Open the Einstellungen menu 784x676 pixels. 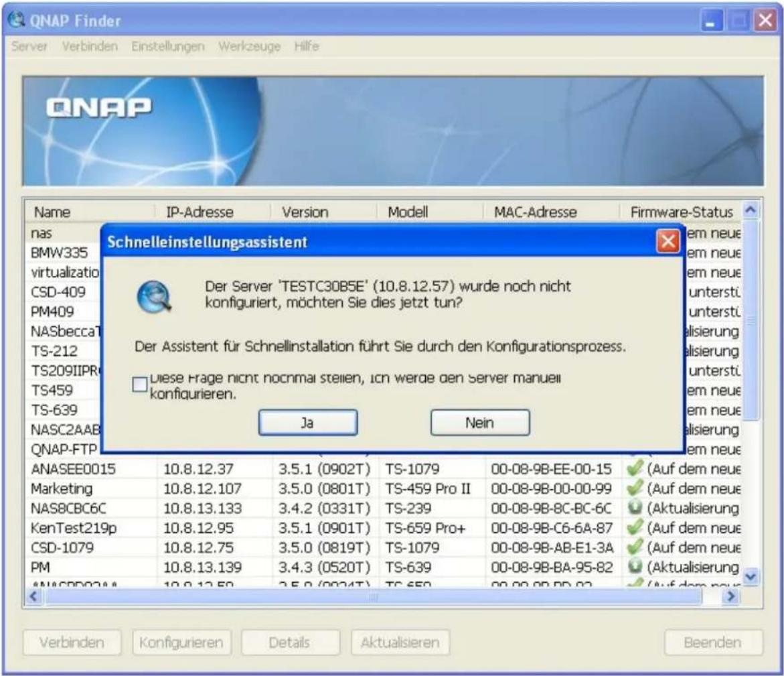coord(168,46)
